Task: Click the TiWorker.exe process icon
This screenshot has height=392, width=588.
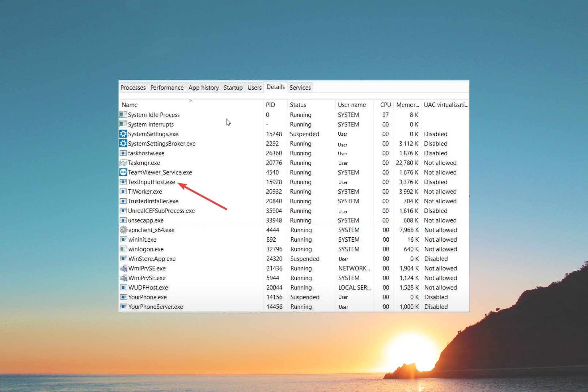Action: pos(123,191)
